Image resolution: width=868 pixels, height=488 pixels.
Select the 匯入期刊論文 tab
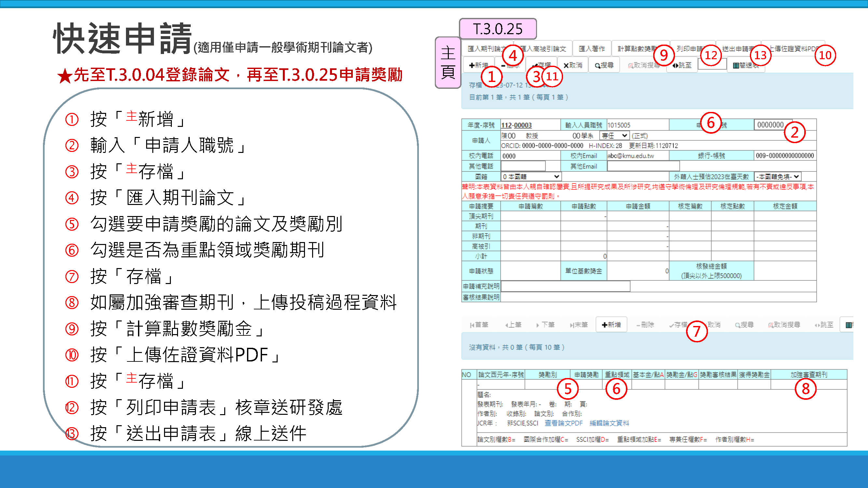487,49
